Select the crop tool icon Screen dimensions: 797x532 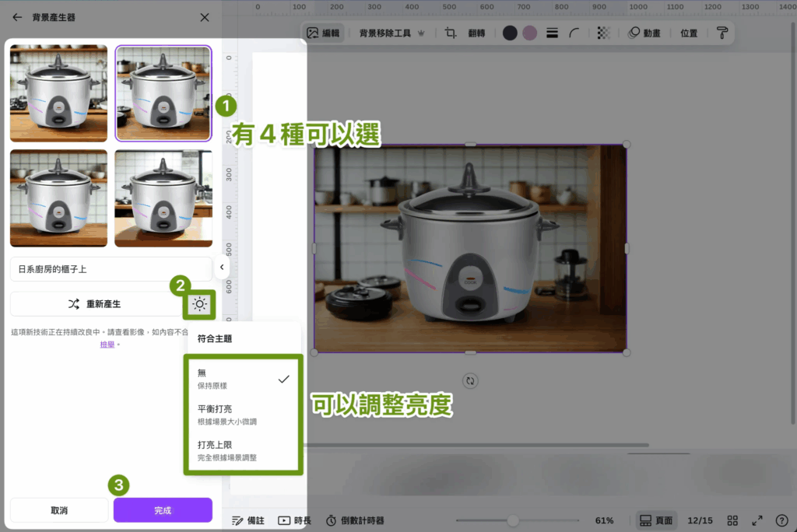(451, 33)
